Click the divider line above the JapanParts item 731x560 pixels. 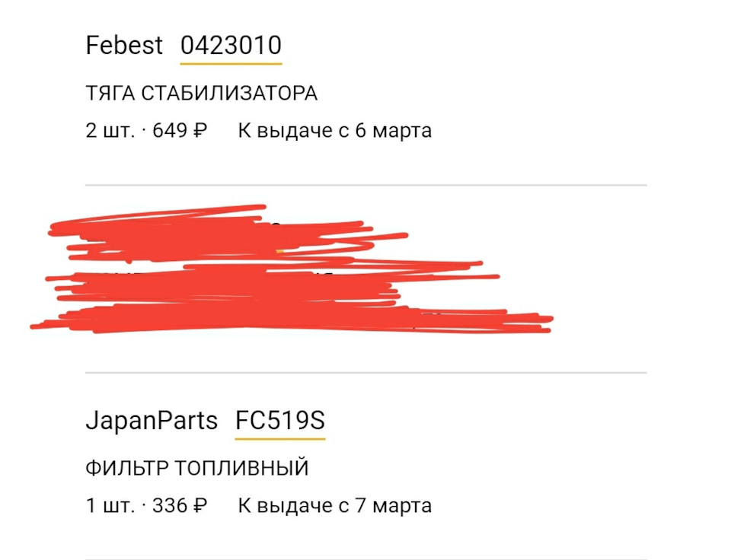pyautogui.click(x=365, y=373)
